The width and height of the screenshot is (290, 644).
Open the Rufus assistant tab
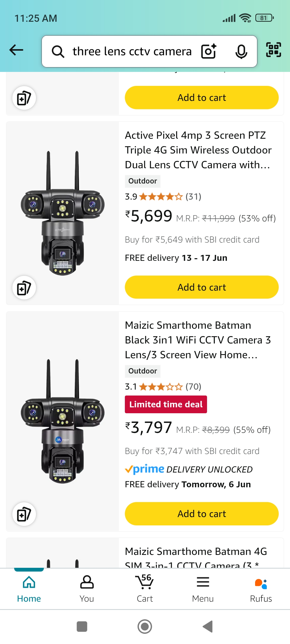[261, 589]
